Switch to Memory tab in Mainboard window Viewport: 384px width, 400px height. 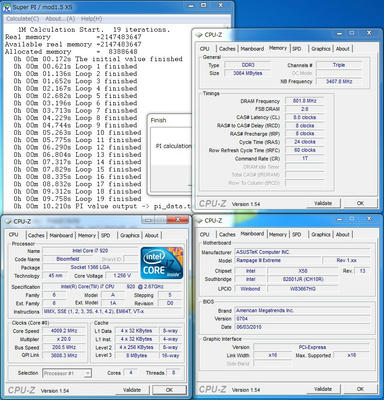pos(278,234)
